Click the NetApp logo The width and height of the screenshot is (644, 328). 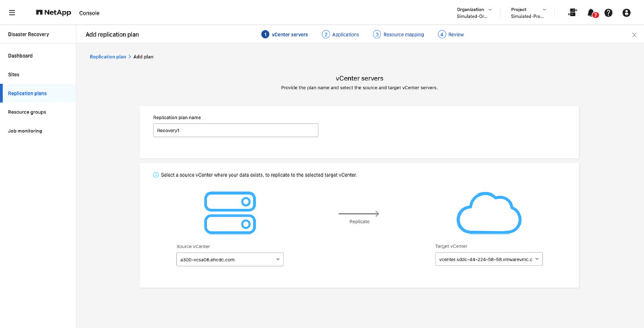click(x=53, y=12)
